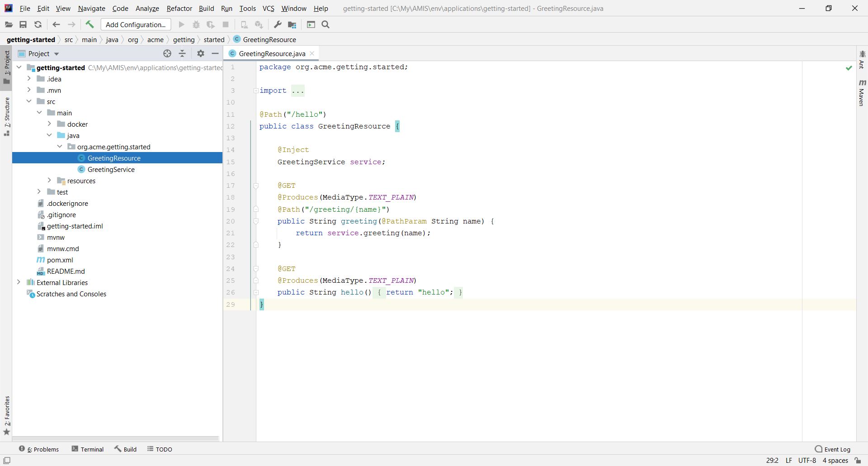Screen dimensions: 868x466
Task: Expand the External Libraries tree node
Action: [19, 282]
